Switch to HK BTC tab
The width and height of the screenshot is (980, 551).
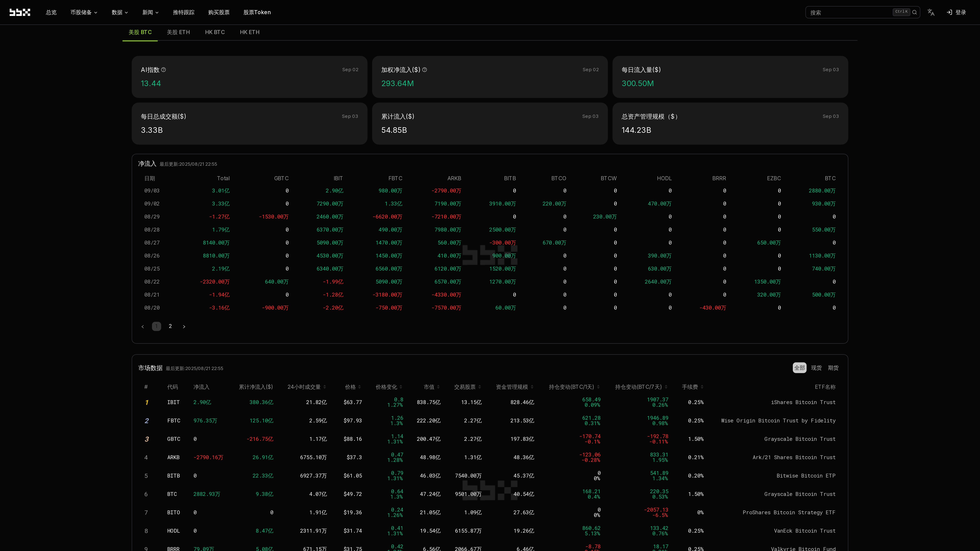[x=215, y=32]
